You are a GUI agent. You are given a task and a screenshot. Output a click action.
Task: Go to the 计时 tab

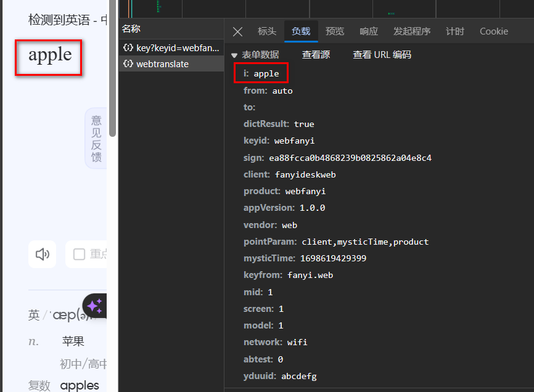(x=455, y=31)
